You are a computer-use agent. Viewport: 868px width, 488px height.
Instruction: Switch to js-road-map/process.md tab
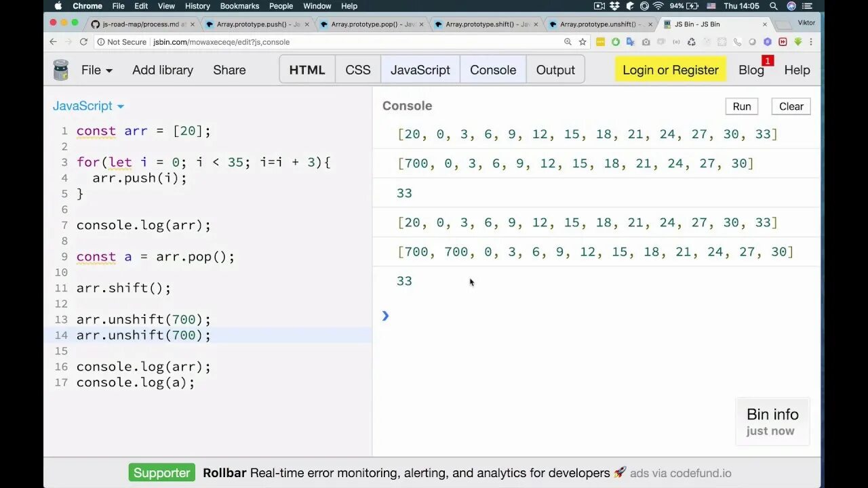pos(142,24)
